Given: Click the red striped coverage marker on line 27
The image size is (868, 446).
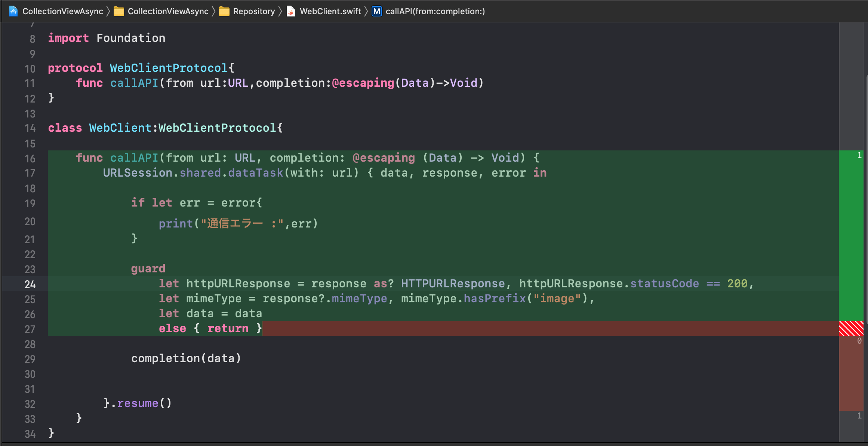Looking at the screenshot, I should pyautogui.click(x=851, y=329).
